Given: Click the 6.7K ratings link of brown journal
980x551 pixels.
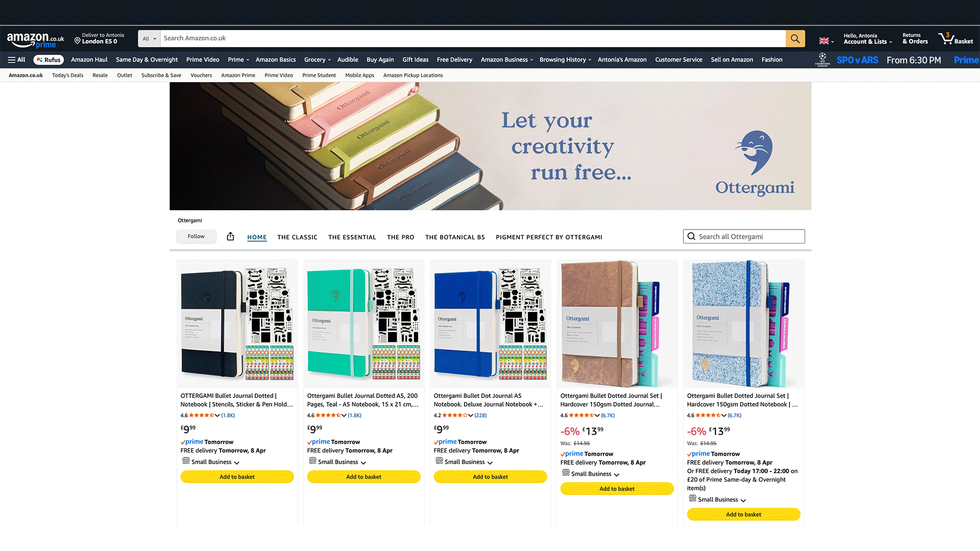Looking at the screenshot, I should point(607,415).
